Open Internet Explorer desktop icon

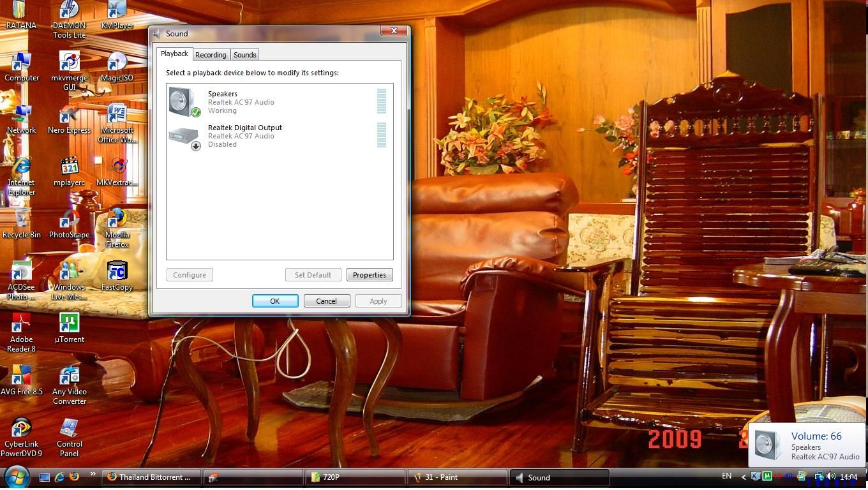pos(22,176)
